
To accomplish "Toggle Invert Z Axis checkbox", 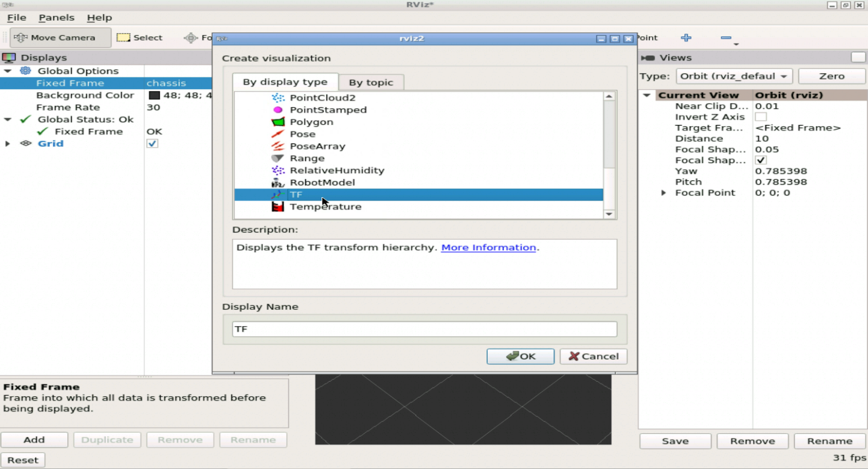I will pos(760,117).
